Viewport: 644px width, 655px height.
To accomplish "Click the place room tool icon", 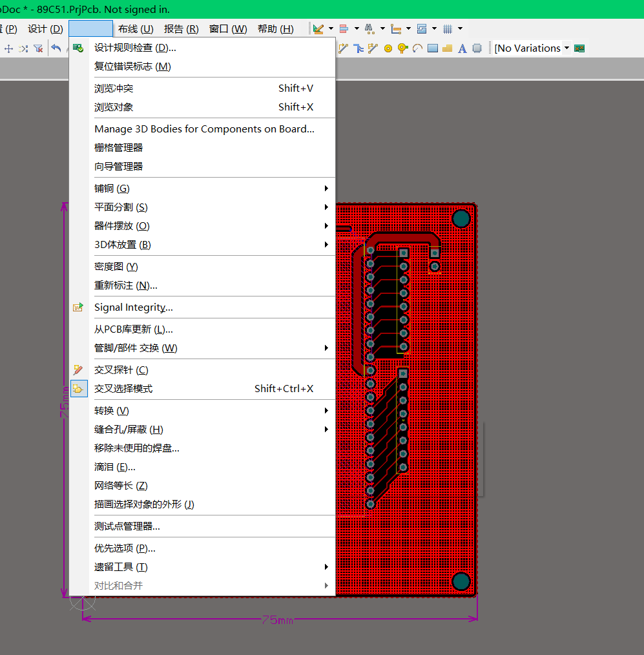I will click(422, 29).
